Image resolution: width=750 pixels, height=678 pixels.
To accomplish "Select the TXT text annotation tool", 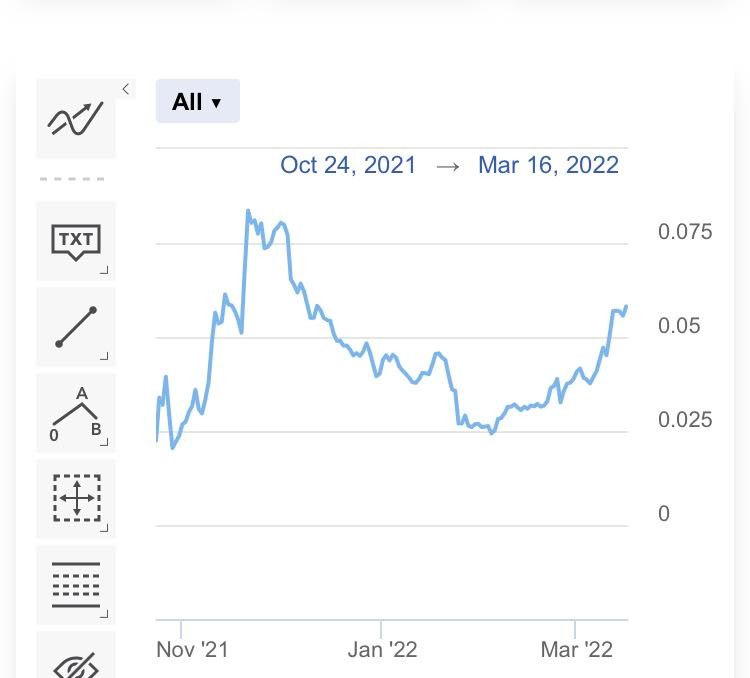I will pos(76,241).
